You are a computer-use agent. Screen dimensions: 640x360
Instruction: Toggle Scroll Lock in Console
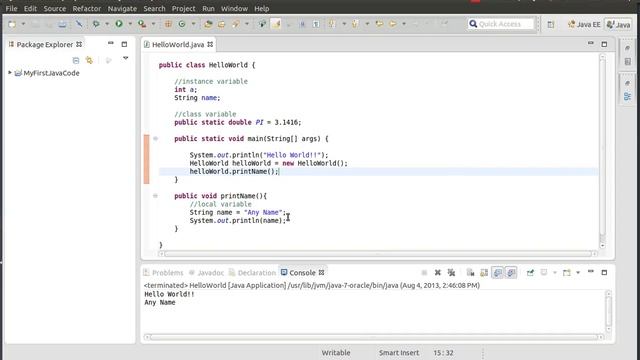coord(484,273)
